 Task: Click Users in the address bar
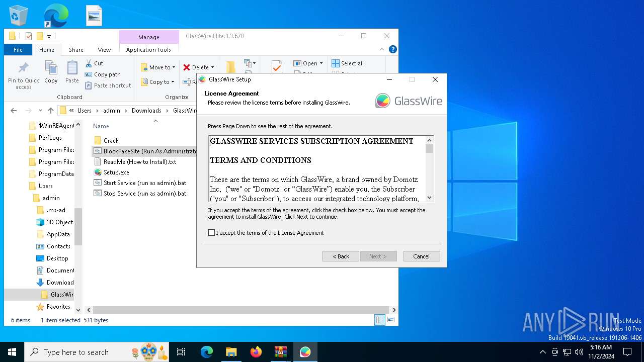pyautogui.click(x=85, y=111)
